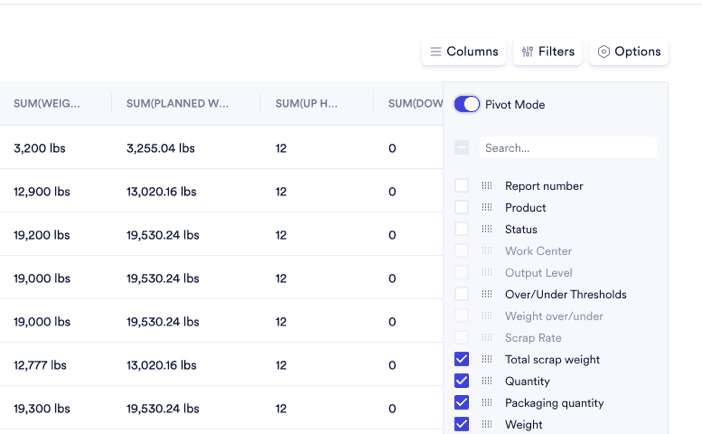The width and height of the screenshot is (702, 434).
Task: Tick the Product column checkbox
Action: [x=461, y=208]
